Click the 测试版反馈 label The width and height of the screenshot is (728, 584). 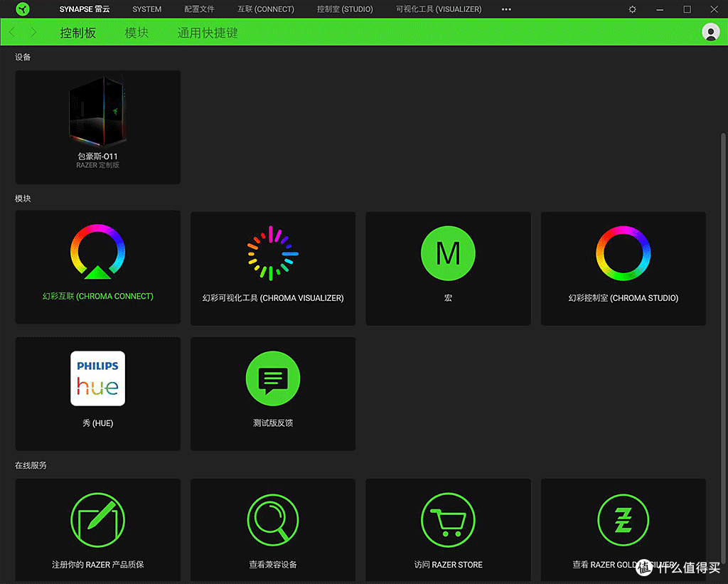[x=273, y=423]
